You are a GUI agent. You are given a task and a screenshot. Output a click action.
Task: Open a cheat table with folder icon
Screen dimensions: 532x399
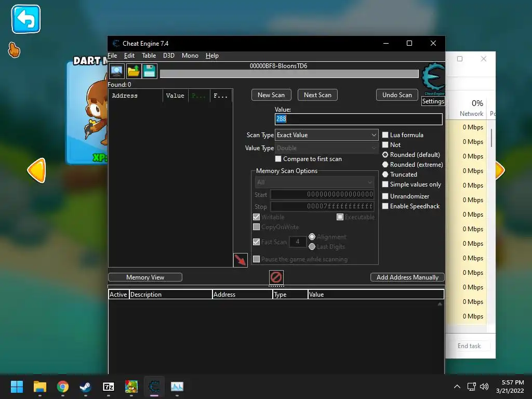point(134,71)
